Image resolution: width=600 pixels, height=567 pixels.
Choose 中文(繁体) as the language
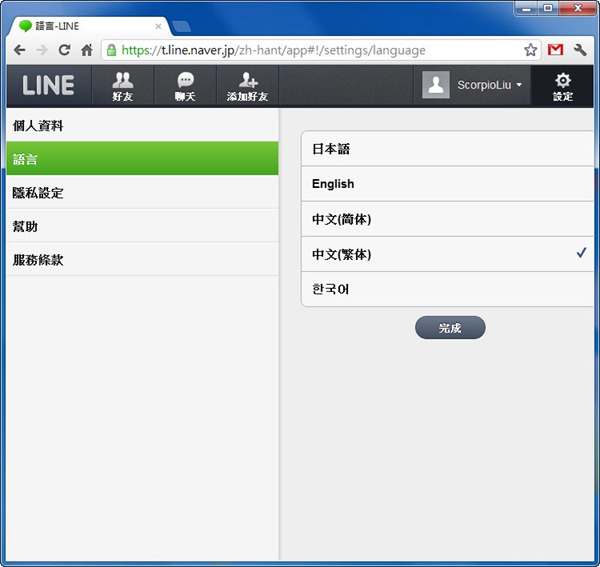pyautogui.click(x=448, y=254)
